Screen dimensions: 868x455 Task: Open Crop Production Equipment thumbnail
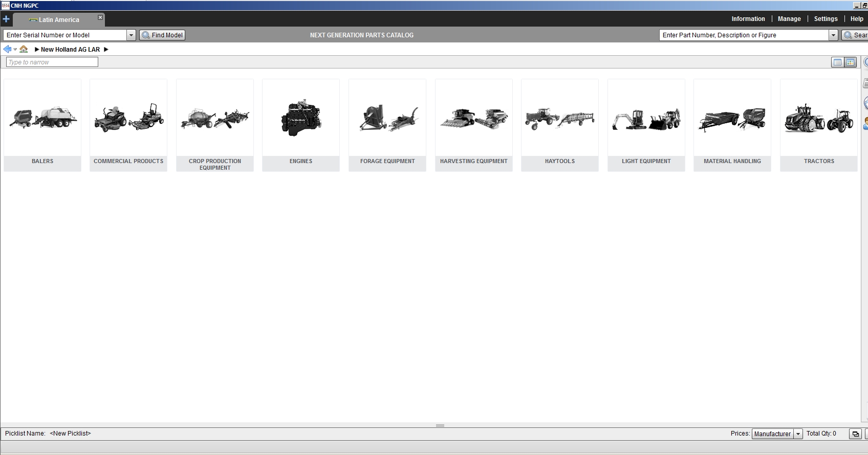pos(215,118)
